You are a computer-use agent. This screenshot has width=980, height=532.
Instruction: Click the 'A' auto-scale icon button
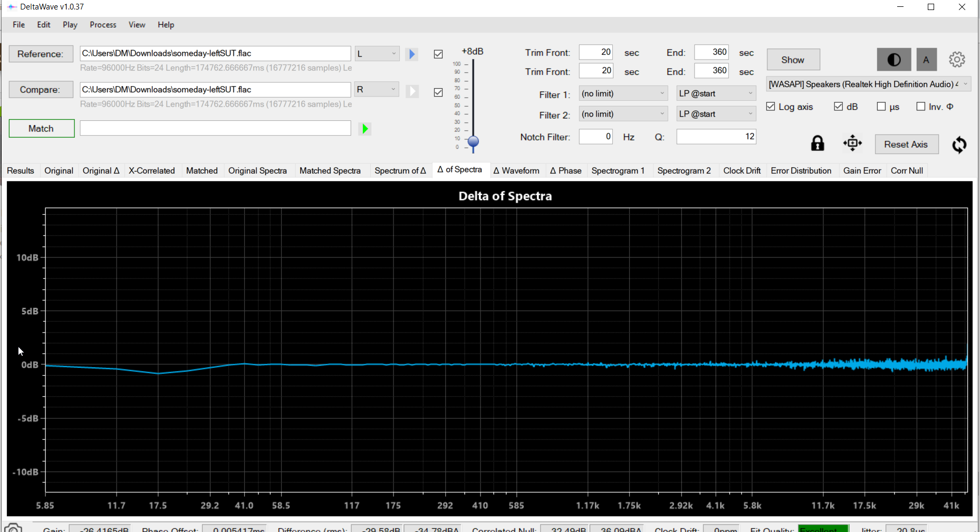(x=926, y=60)
